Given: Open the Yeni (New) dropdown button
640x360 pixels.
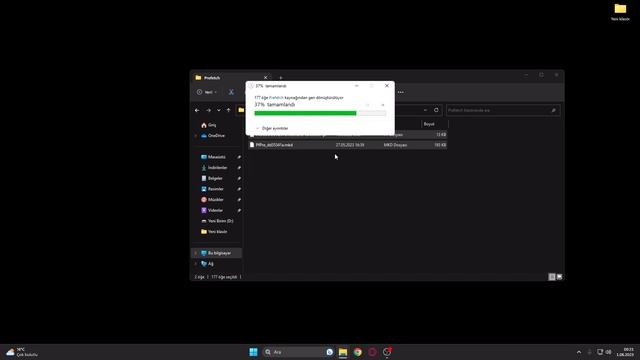Looking at the screenshot, I should pos(207,92).
